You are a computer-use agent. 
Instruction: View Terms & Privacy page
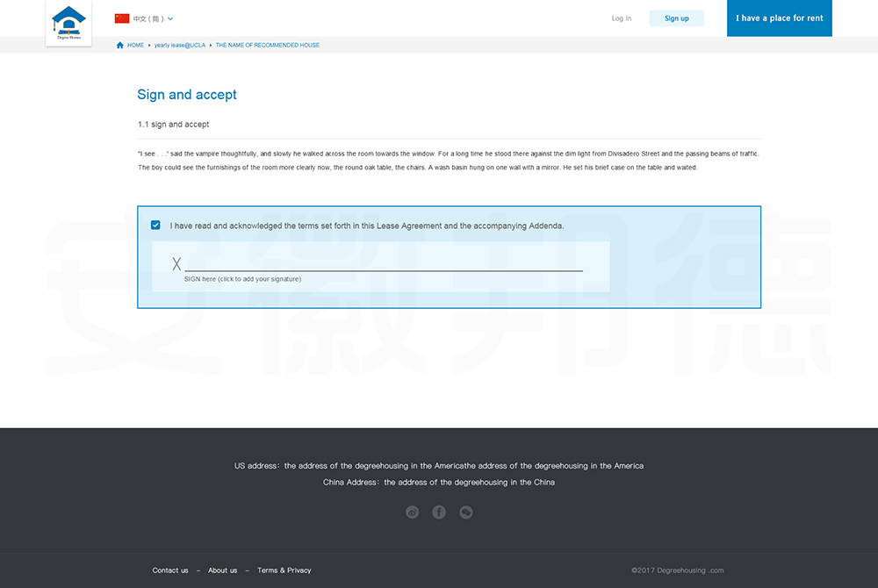[x=284, y=570]
